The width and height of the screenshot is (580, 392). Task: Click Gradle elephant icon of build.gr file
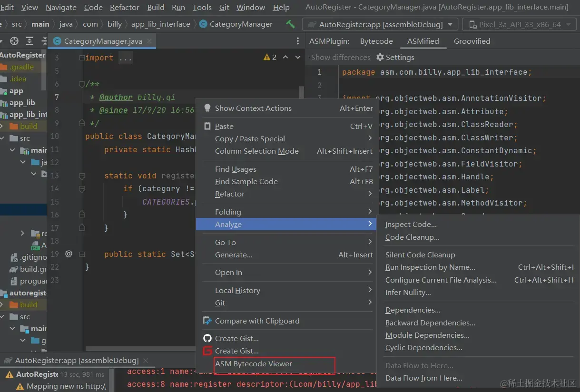tap(14, 269)
